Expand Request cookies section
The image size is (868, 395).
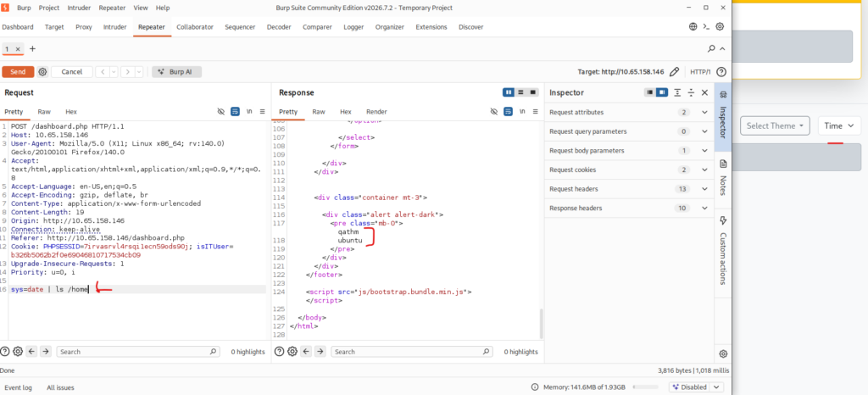(x=629, y=170)
